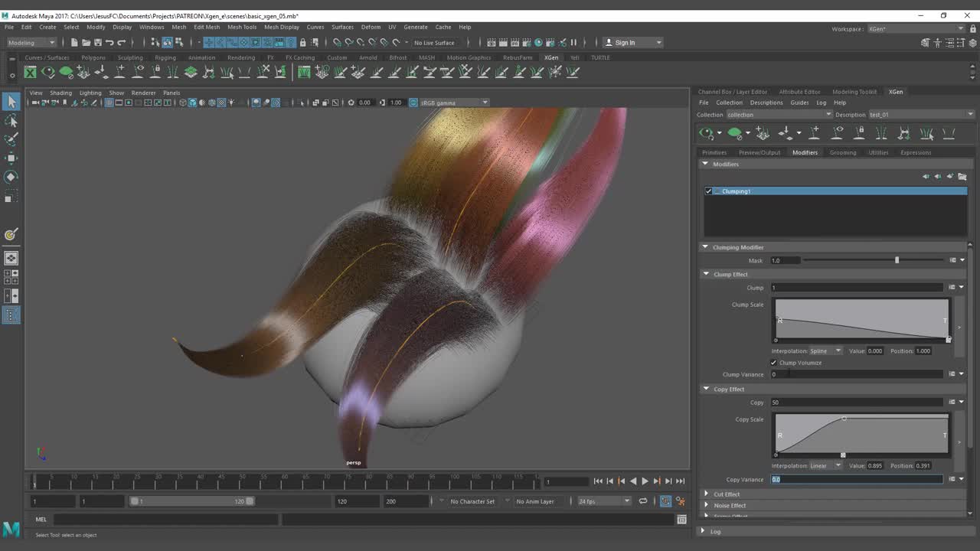
Task: Switch to the Grooming tab
Action: (x=842, y=152)
